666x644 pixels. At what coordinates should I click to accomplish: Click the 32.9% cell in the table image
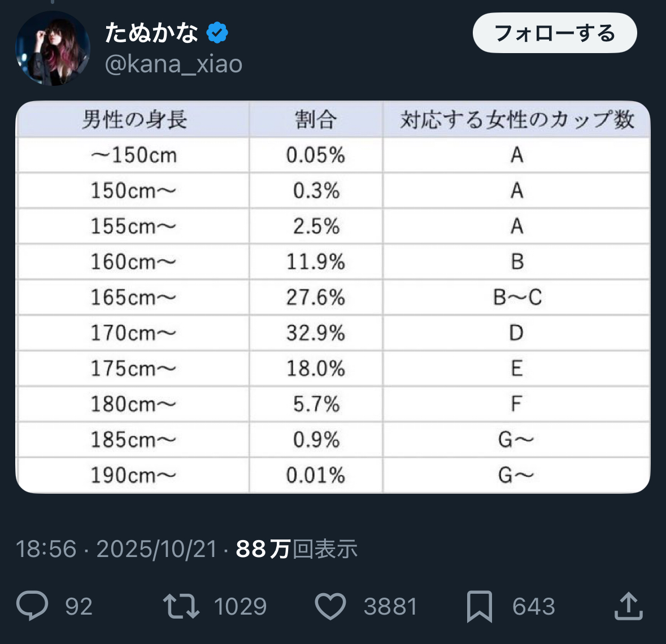tap(315, 333)
